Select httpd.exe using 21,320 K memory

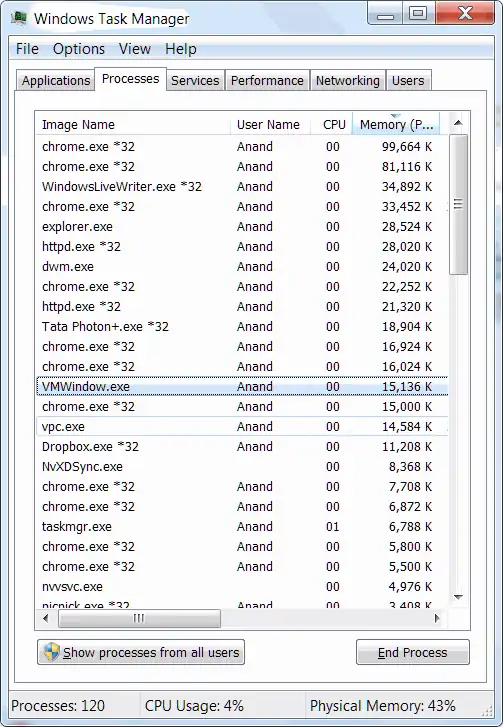242,306
